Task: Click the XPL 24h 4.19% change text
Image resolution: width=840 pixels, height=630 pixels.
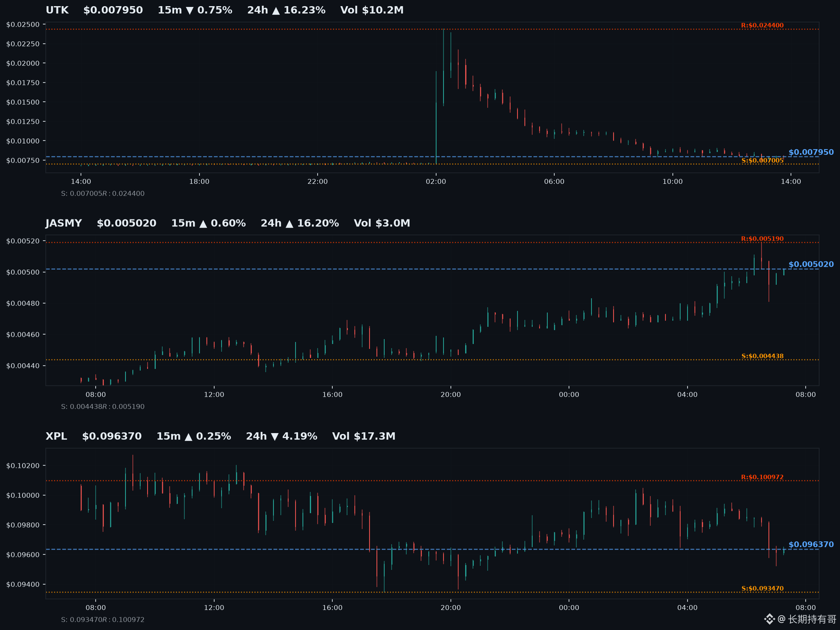Action: coord(282,436)
